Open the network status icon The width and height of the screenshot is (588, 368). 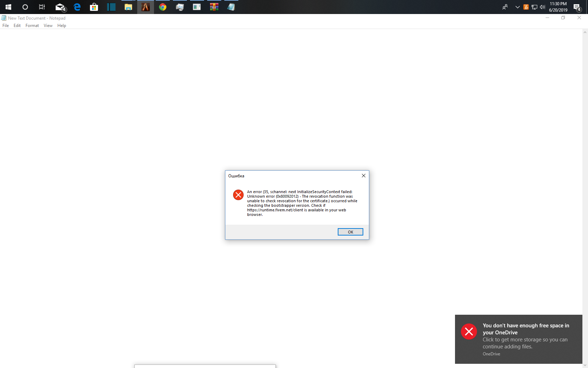pos(534,7)
